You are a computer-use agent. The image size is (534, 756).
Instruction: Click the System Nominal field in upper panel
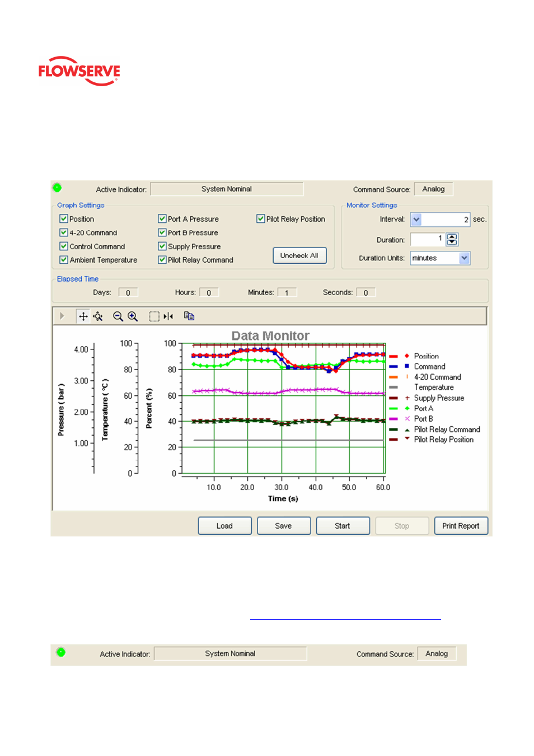pos(227,189)
